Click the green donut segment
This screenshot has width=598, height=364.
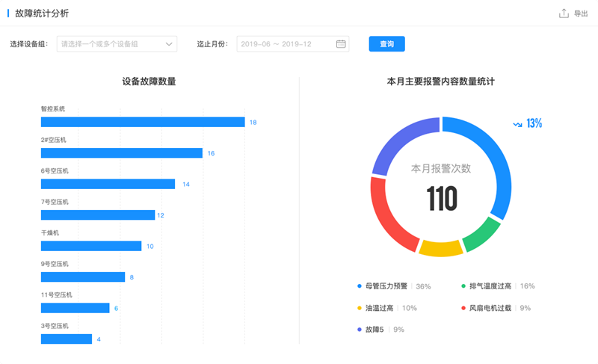point(481,234)
